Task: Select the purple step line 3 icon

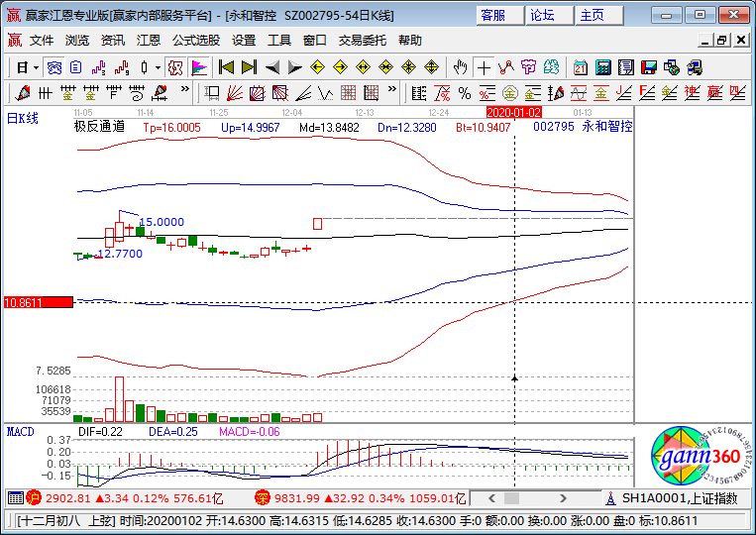Action: coord(98,67)
